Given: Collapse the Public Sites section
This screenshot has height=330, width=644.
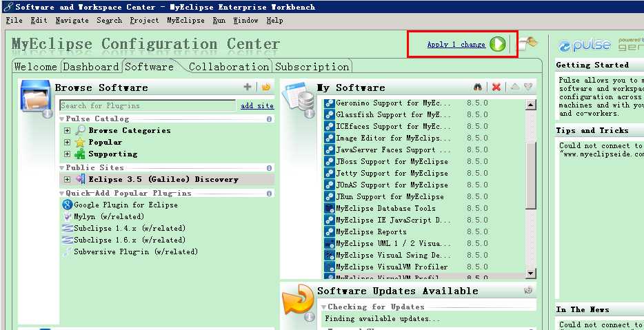Looking at the screenshot, I should pos(62,168).
